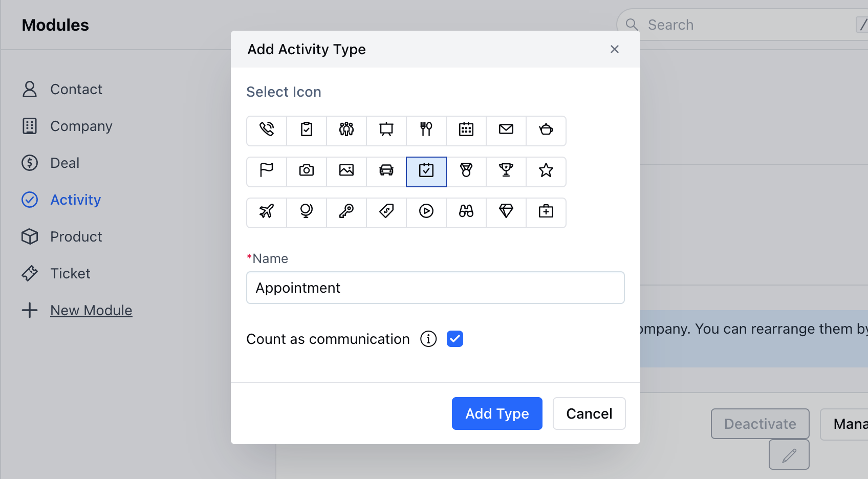The height and width of the screenshot is (479, 868).
Task: Select the flag icon
Action: (267, 170)
